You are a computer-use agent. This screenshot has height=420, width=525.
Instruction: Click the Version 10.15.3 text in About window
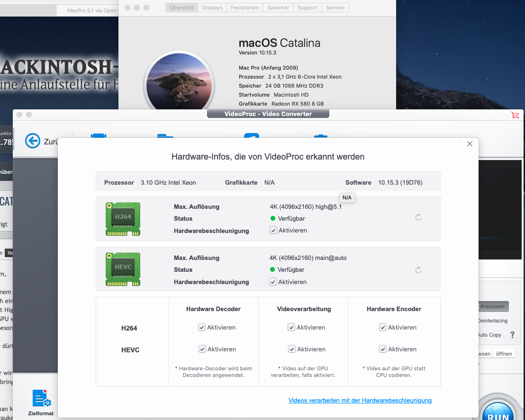coord(257,53)
